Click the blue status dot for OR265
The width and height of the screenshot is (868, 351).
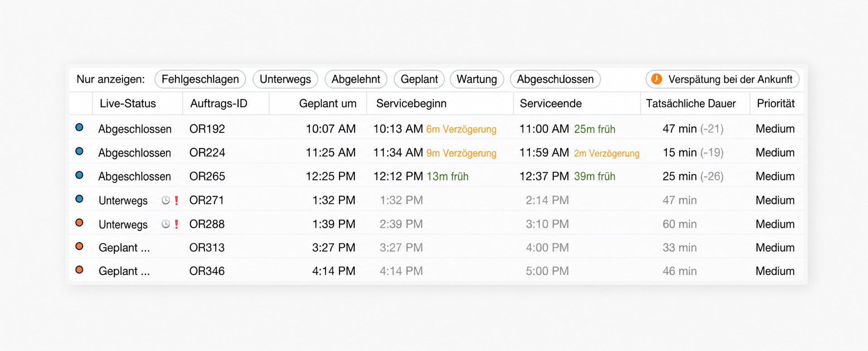(x=79, y=175)
